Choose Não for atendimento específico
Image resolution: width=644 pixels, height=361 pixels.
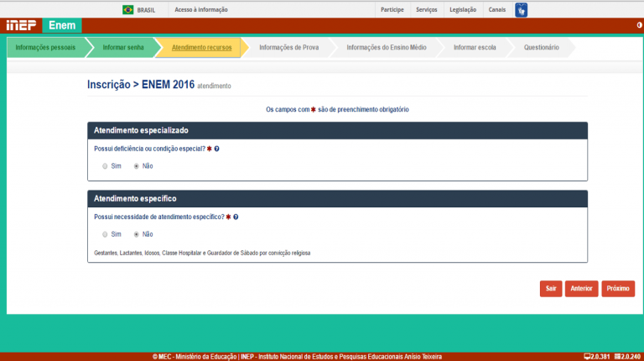tap(137, 234)
